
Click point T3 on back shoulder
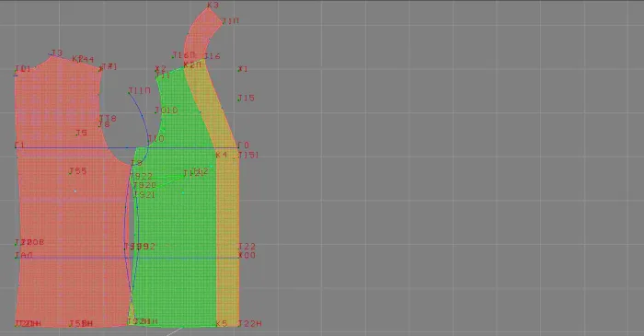(56, 53)
